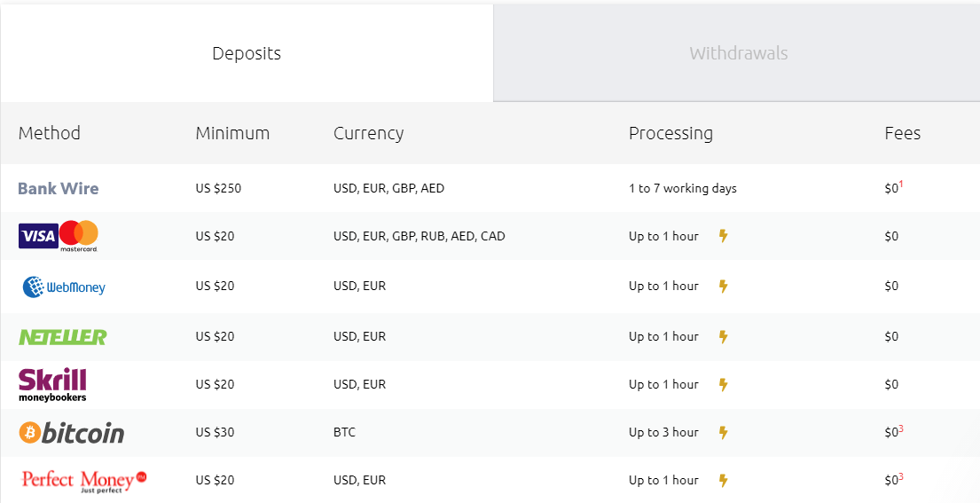The image size is (980, 503).
Task: Click the Skrill moneybookers logo
Action: [52, 385]
